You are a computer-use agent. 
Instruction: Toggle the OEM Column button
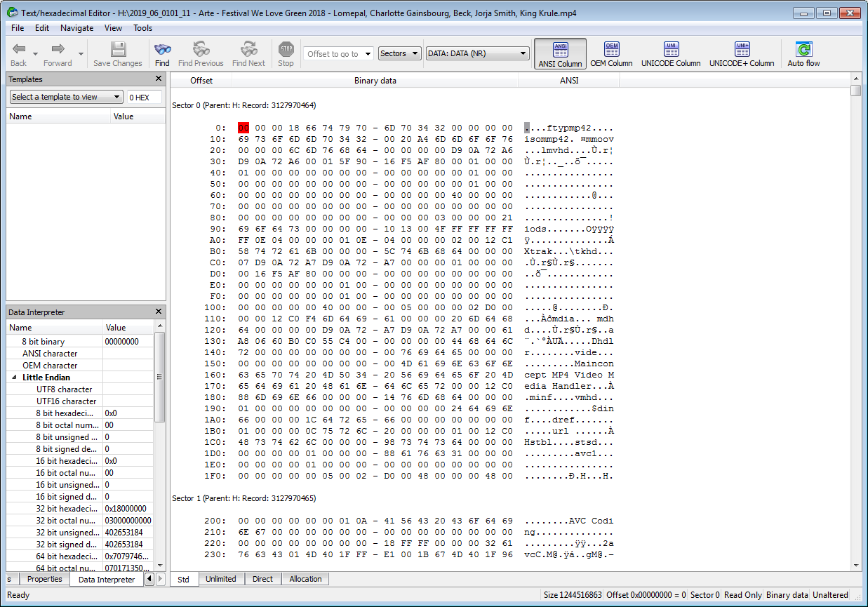point(611,54)
